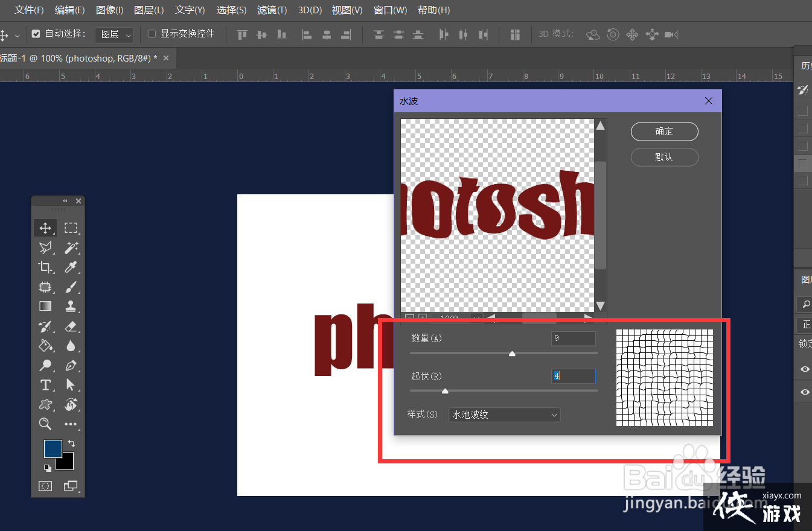Click 确定 button in 水波 dialog
This screenshot has height=531, width=812.
(664, 132)
